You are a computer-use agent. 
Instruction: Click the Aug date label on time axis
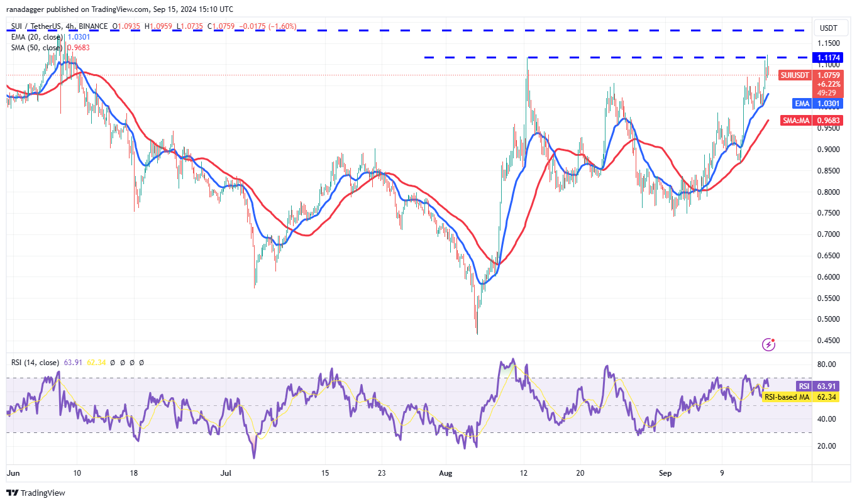point(446,472)
